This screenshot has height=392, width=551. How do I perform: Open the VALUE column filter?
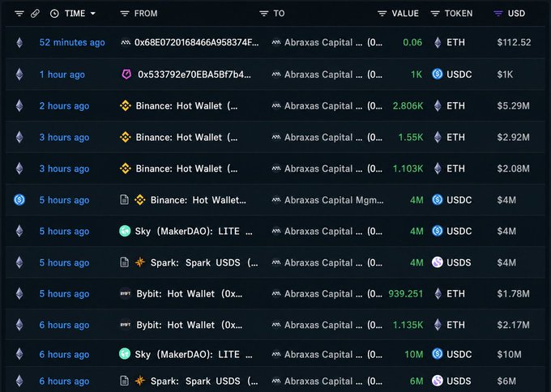(x=382, y=14)
